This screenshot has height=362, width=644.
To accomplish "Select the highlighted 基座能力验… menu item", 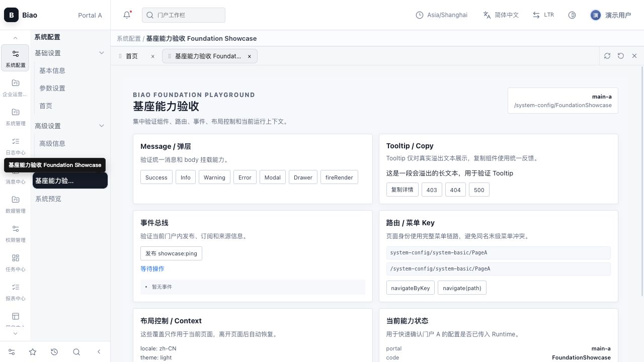I will pyautogui.click(x=70, y=180).
